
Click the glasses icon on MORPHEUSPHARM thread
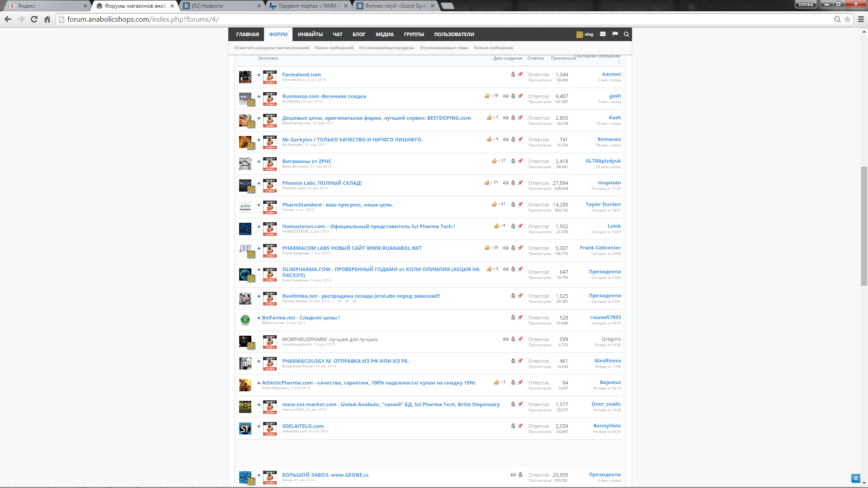click(x=506, y=339)
